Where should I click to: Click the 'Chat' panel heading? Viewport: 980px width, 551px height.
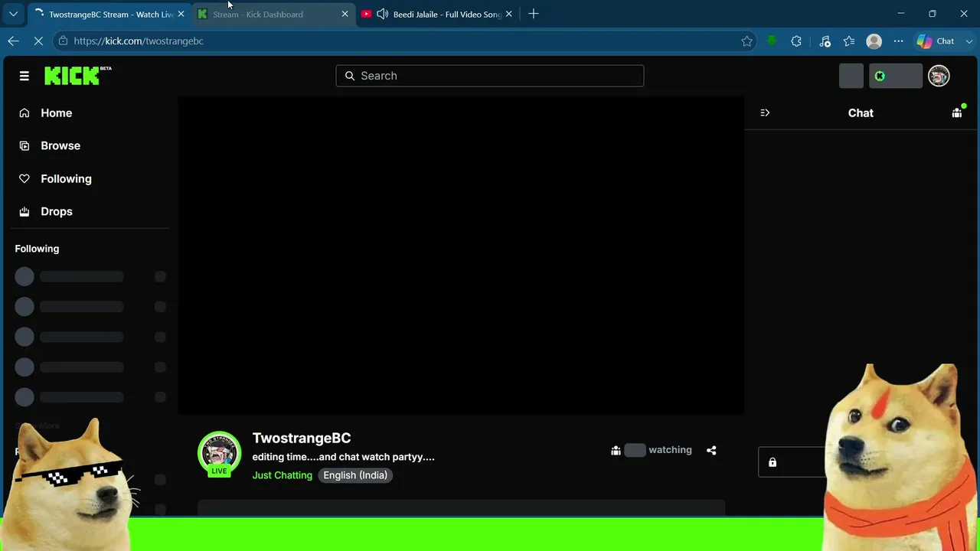pos(861,112)
